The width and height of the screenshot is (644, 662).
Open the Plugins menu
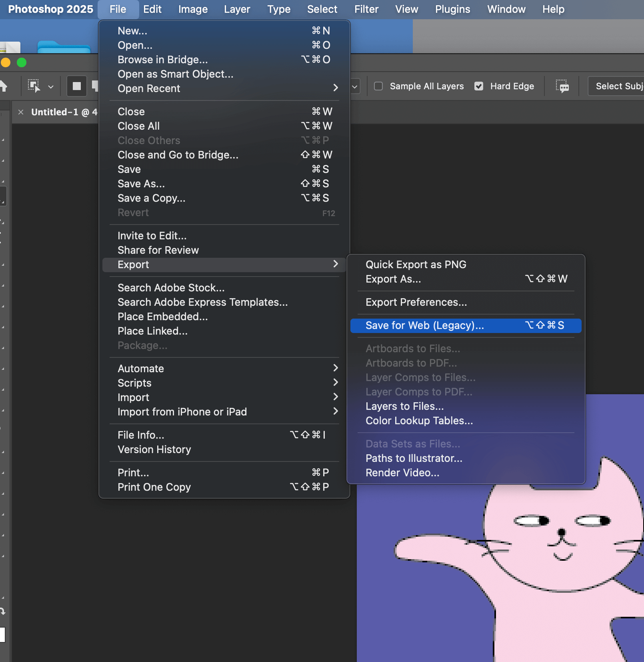tap(453, 9)
